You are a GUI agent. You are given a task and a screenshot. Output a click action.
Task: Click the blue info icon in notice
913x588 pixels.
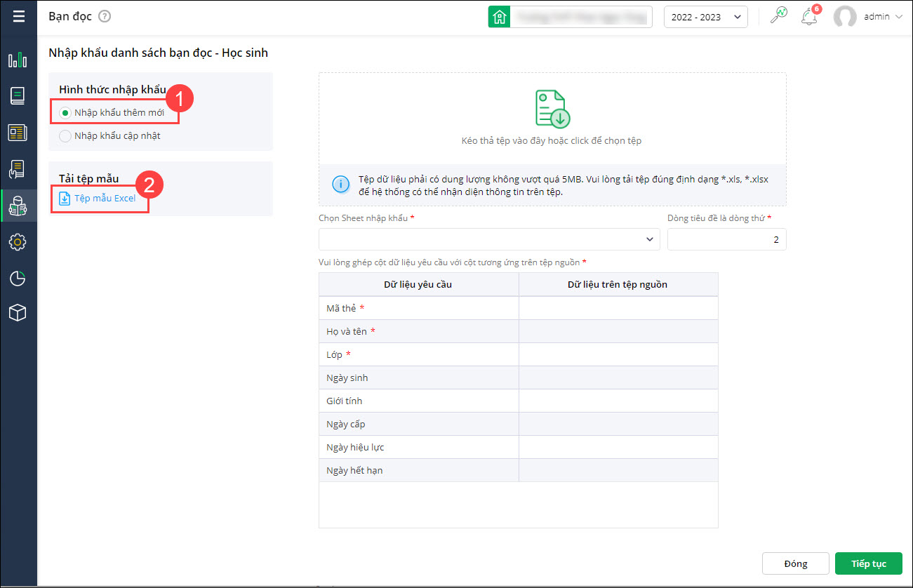(x=340, y=185)
